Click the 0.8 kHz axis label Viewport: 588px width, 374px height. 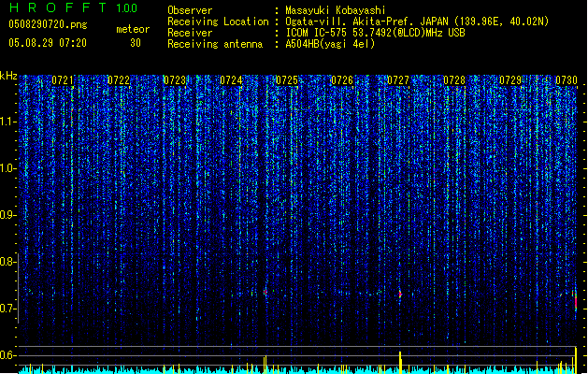(x=8, y=262)
